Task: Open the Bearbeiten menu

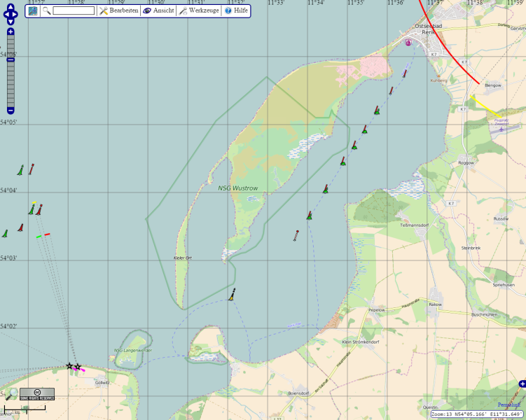Action: point(118,11)
